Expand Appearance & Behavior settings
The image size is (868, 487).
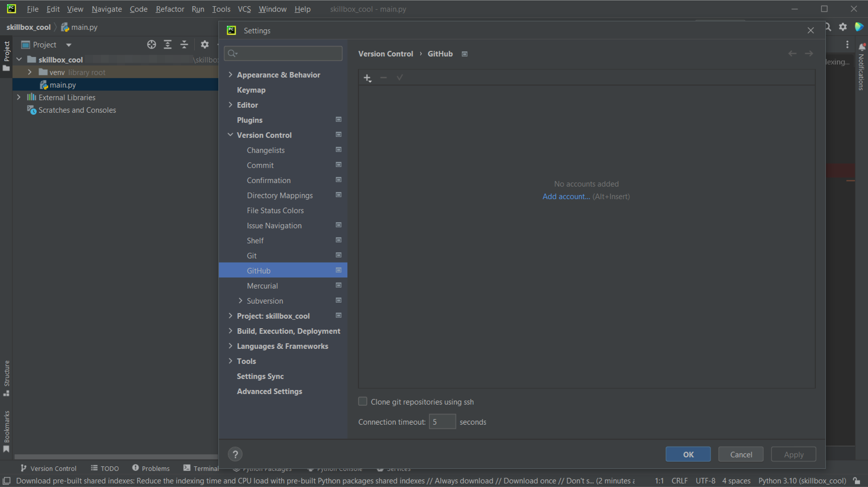(231, 74)
